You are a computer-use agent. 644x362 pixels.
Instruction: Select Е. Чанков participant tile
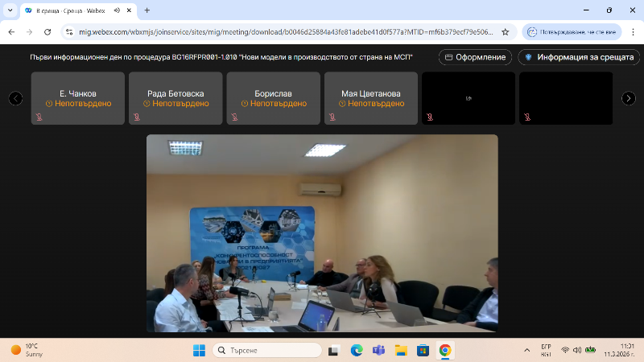point(78,98)
